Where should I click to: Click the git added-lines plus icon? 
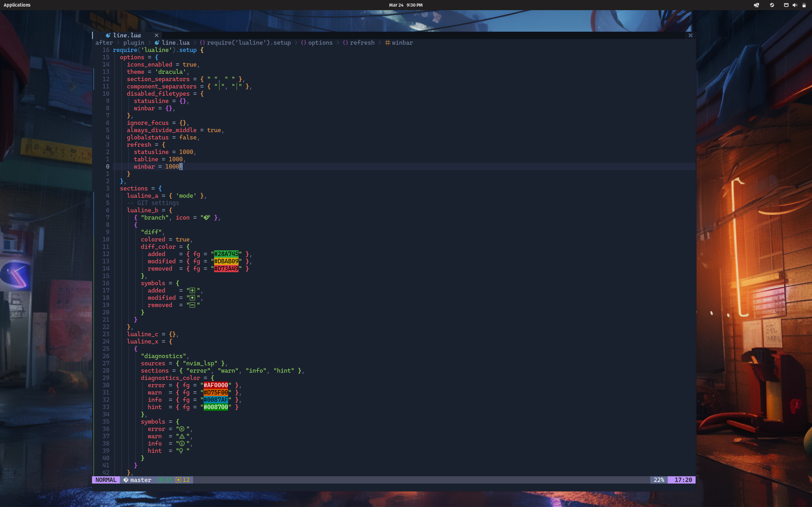pyautogui.click(x=161, y=480)
